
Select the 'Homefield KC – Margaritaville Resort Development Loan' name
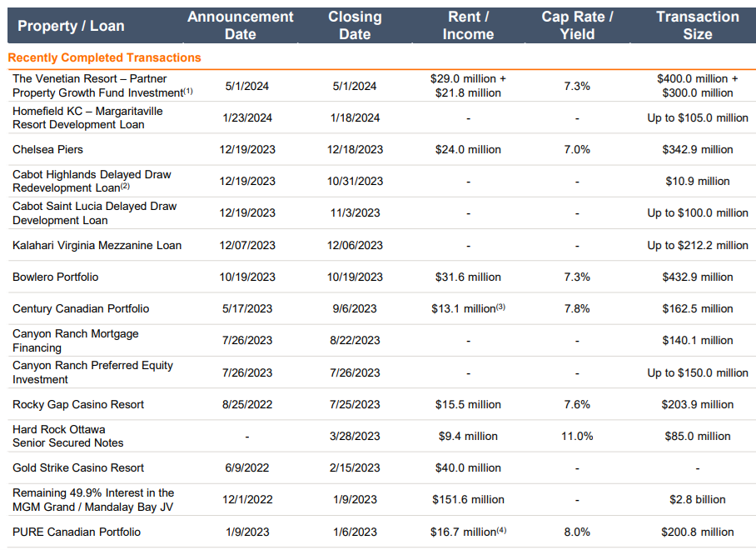click(87, 117)
